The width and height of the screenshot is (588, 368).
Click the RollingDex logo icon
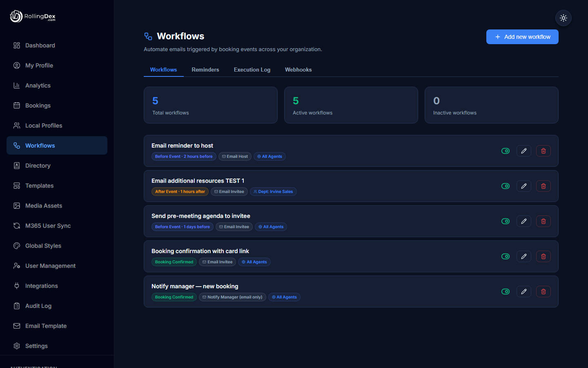[x=16, y=16]
